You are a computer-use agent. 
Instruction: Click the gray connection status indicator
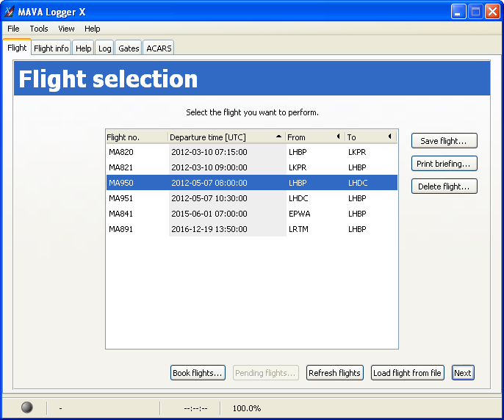(27, 407)
